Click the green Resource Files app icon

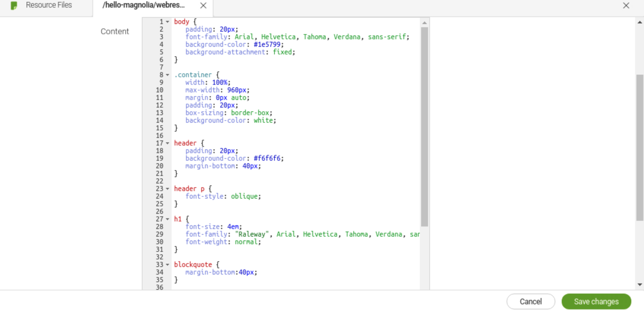14,5
